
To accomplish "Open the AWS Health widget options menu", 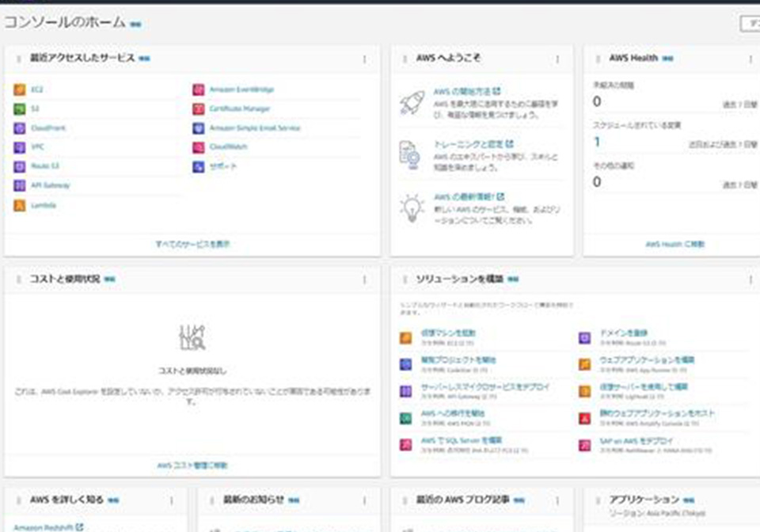I will click(750, 59).
